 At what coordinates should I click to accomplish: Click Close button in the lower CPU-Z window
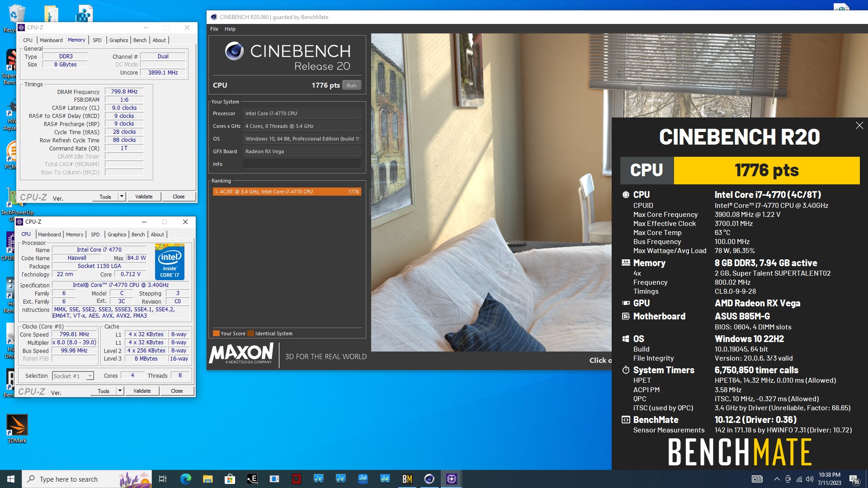click(177, 391)
